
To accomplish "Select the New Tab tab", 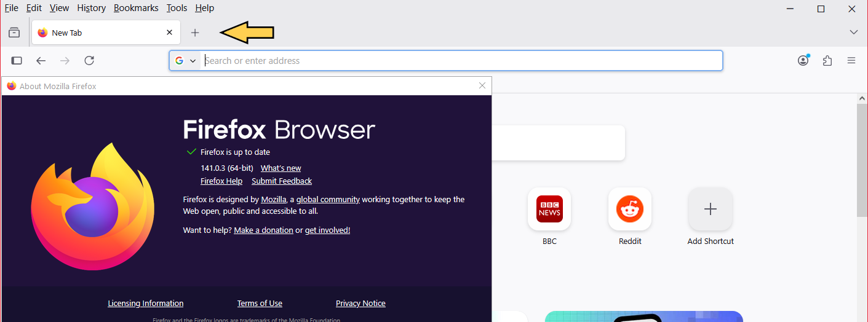I will point(106,33).
